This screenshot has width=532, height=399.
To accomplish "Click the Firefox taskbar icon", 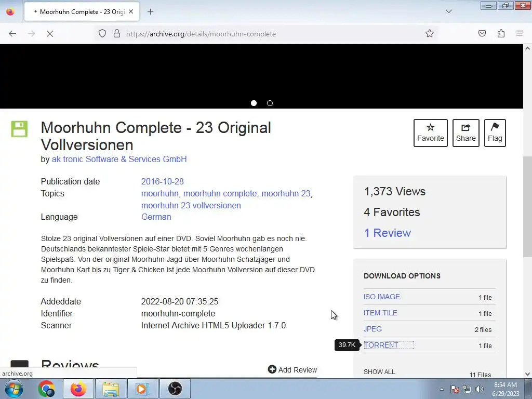I will tap(78, 389).
